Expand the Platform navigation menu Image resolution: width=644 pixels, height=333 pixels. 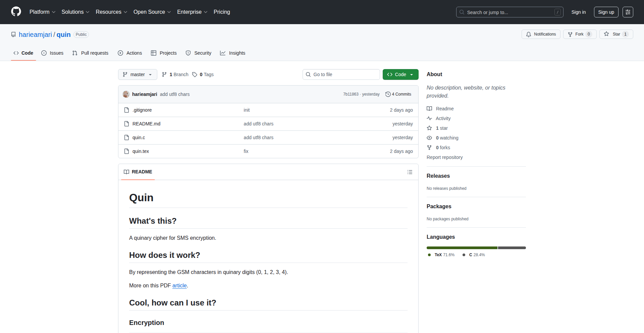pyautogui.click(x=42, y=12)
